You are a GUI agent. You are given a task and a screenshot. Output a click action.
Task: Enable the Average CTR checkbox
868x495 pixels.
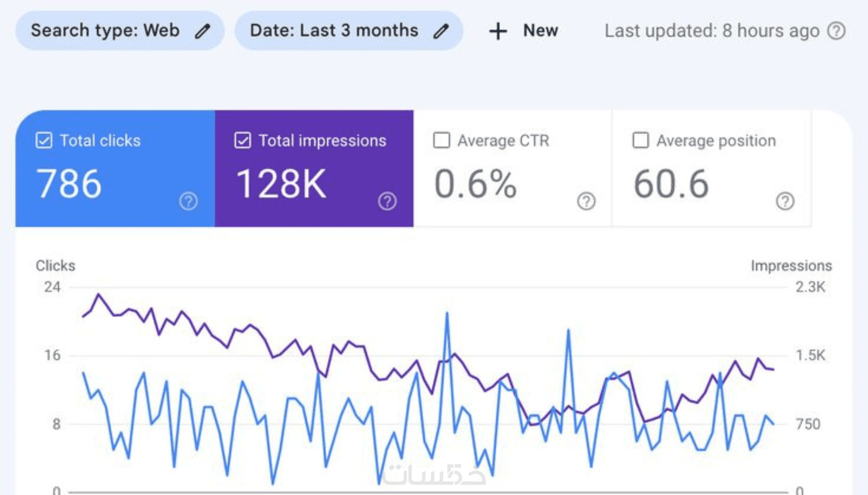tap(442, 140)
